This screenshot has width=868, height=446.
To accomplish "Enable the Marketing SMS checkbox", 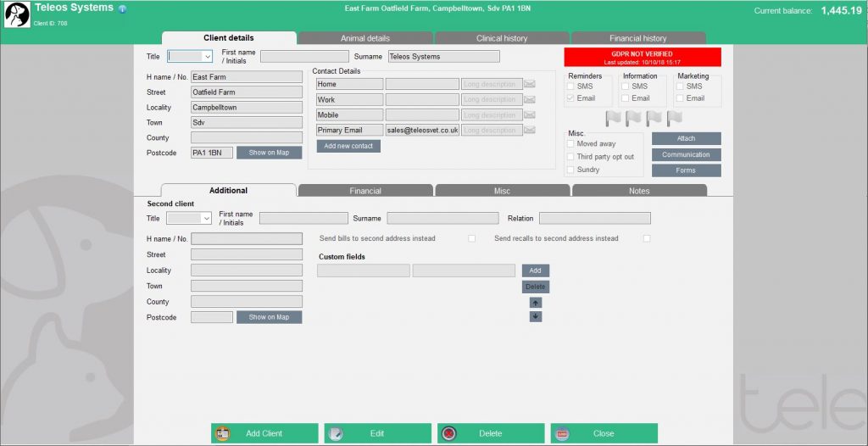I will point(680,86).
